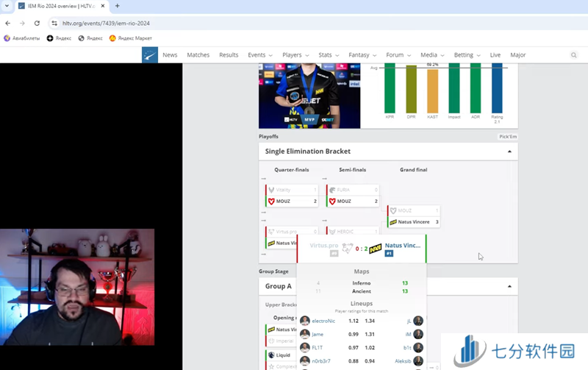Screen dimensions: 588x370
Task: Open Jame player profile
Action: (318, 335)
